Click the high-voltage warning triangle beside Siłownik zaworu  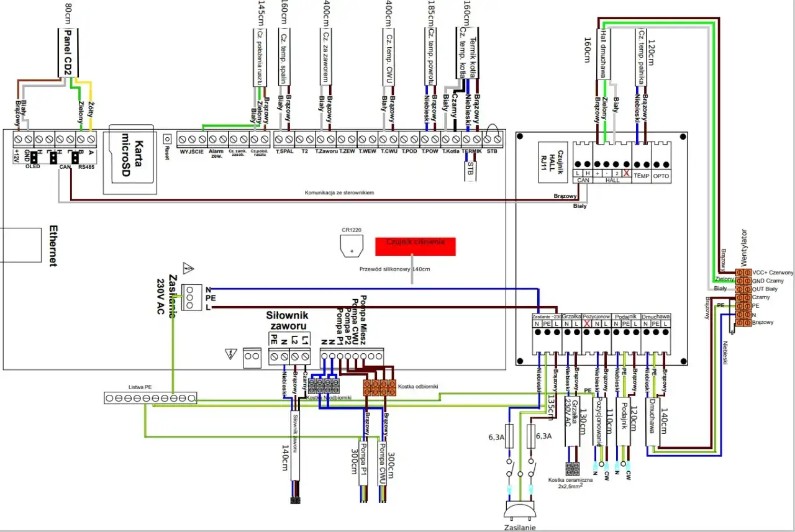click(x=231, y=354)
